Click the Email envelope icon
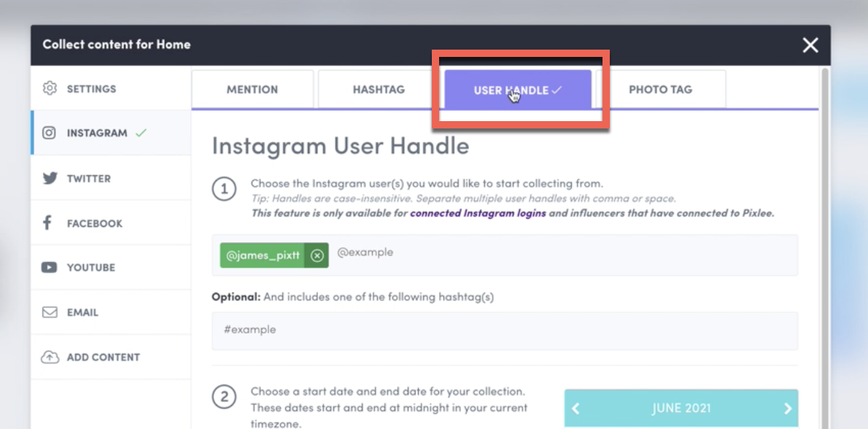This screenshot has height=429, width=868. point(50,312)
